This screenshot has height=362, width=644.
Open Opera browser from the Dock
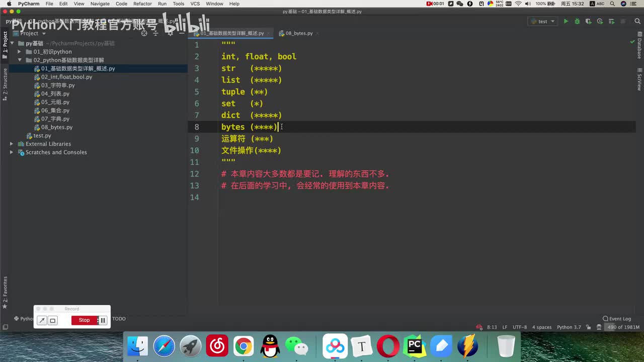(388, 346)
